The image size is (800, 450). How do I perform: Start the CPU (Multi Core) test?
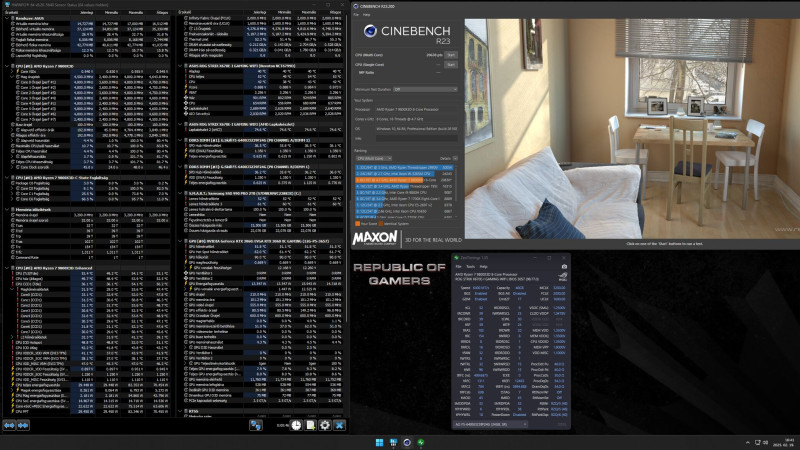coord(451,55)
